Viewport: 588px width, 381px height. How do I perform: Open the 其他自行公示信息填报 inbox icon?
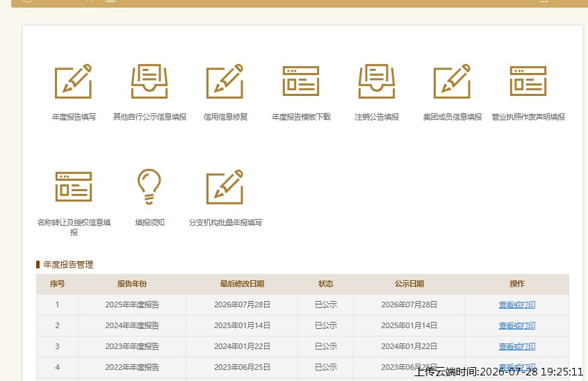(x=149, y=81)
